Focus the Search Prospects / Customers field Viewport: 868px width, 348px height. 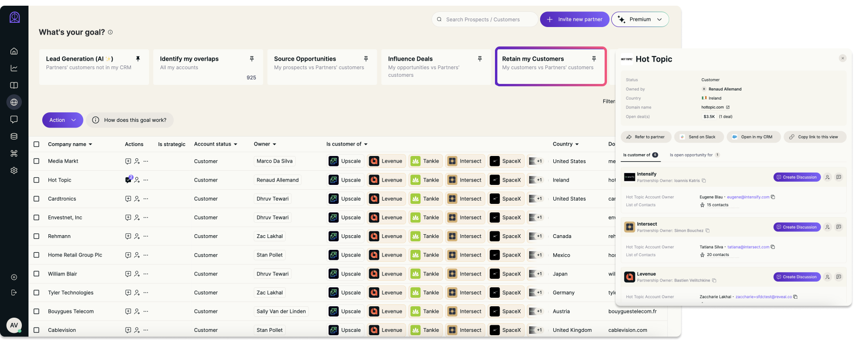[485, 19]
